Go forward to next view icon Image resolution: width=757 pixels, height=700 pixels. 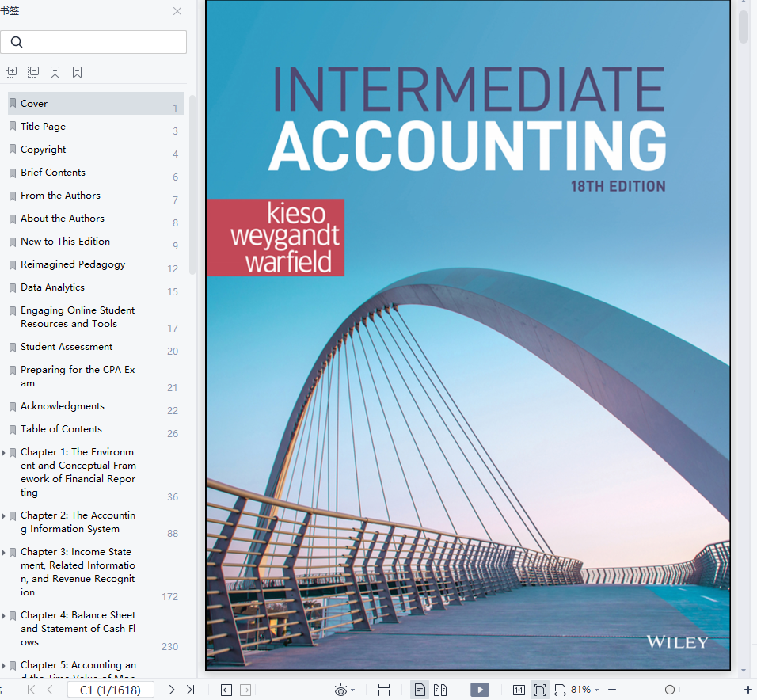[245, 690]
